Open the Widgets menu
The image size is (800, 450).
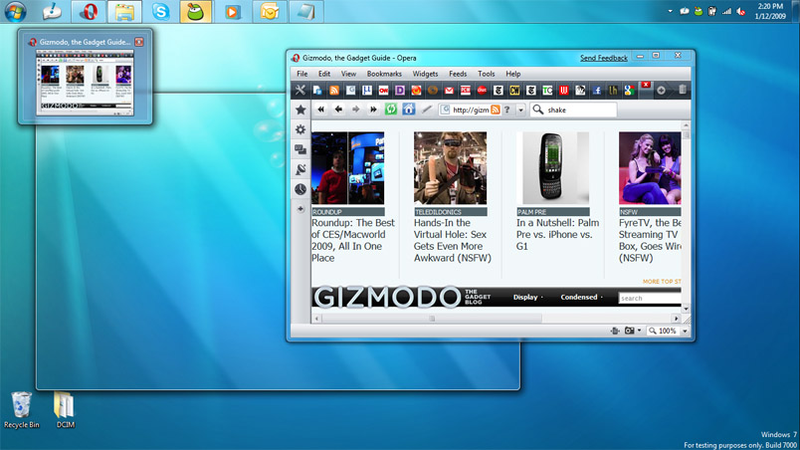425,74
